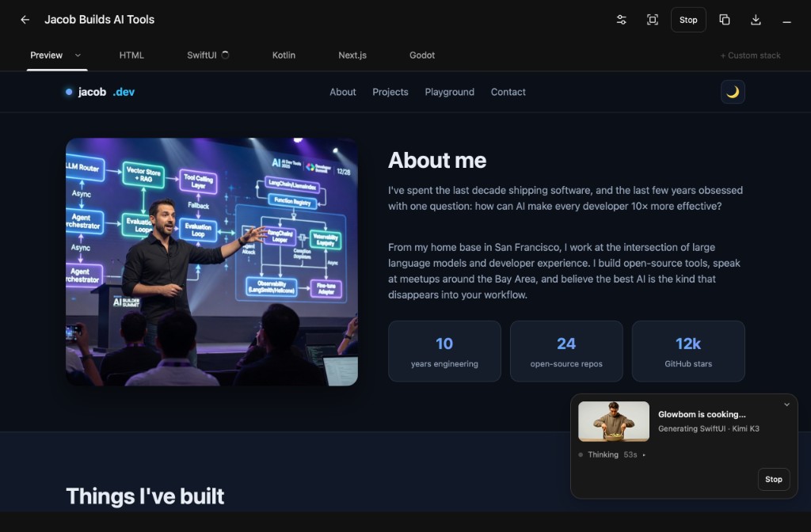The height and width of the screenshot is (532, 811).
Task: Expand the Preview tab dropdown chevron
Action: pyautogui.click(x=78, y=55)
